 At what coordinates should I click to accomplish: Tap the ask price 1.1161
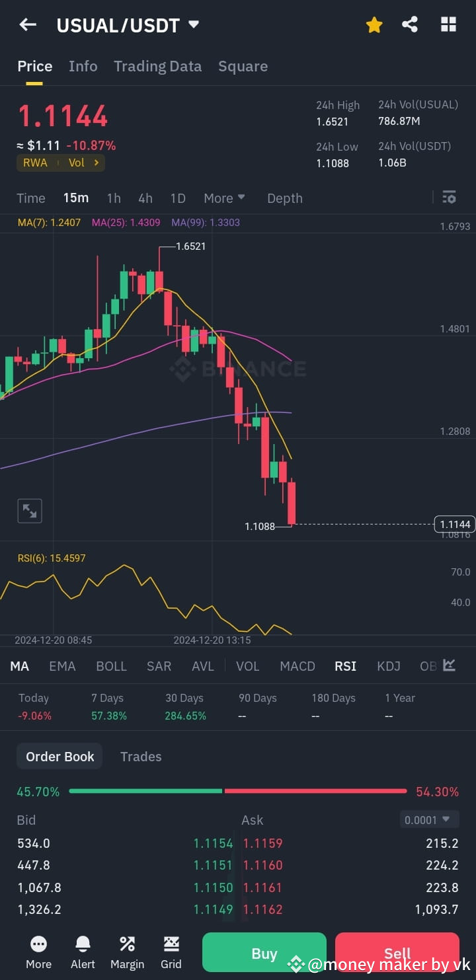tap(262, 887)
